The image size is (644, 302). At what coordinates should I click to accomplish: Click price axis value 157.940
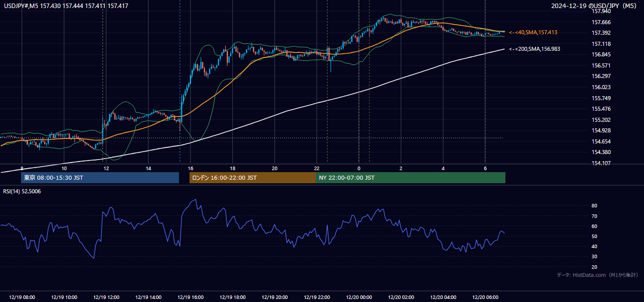pos(601,11)
